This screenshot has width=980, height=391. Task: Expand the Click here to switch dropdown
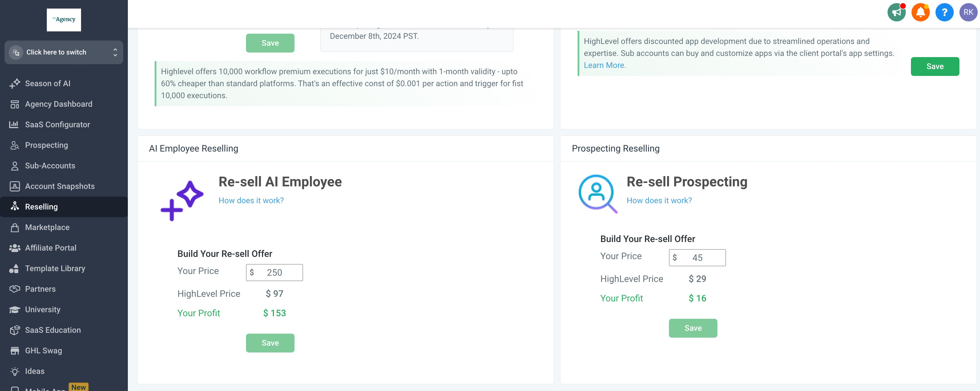point(64,53)
